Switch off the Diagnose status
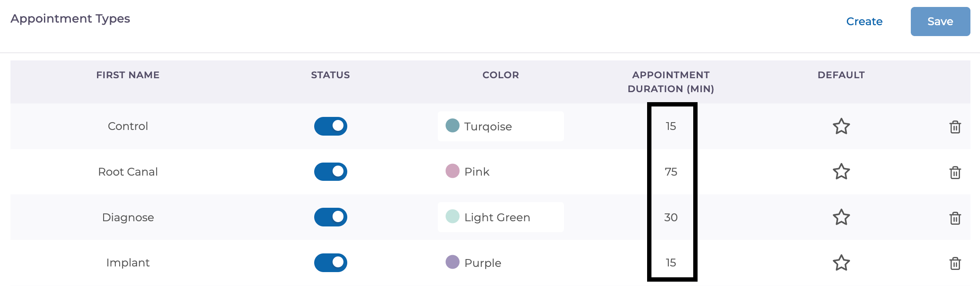The height and width of the screenshot is (286, 980). (331, 217)
